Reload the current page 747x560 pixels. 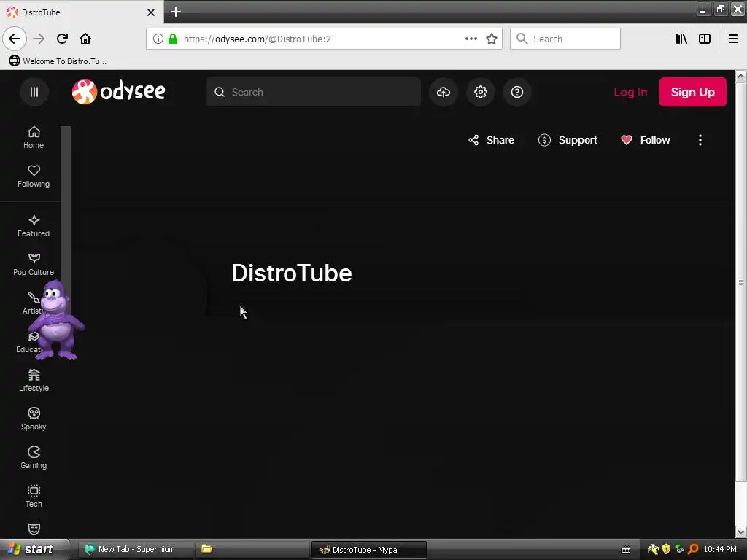pyautogui.click(x=62, y=39)
